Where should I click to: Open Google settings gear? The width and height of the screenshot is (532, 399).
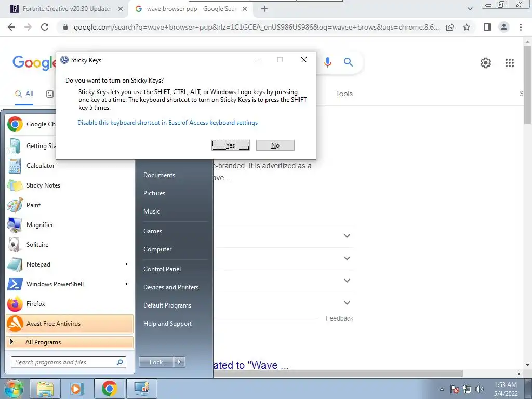pyautogui.click(x=486, y=63)
